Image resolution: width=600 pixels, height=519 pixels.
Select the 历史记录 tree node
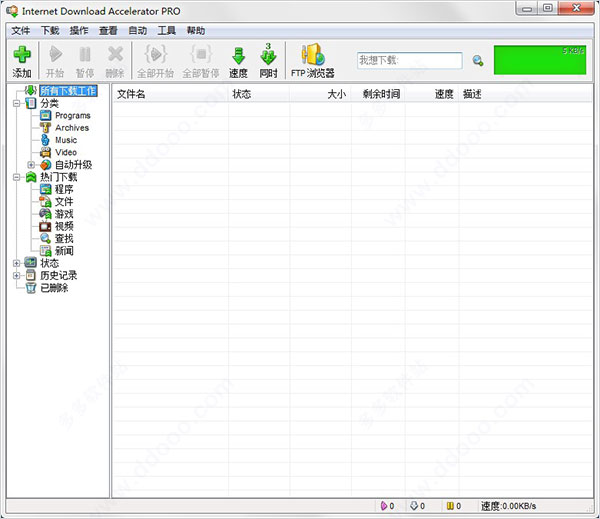[59, 275]
